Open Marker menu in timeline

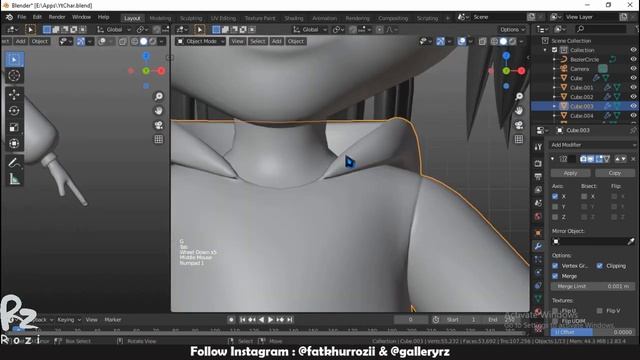(x=113, y=320)
